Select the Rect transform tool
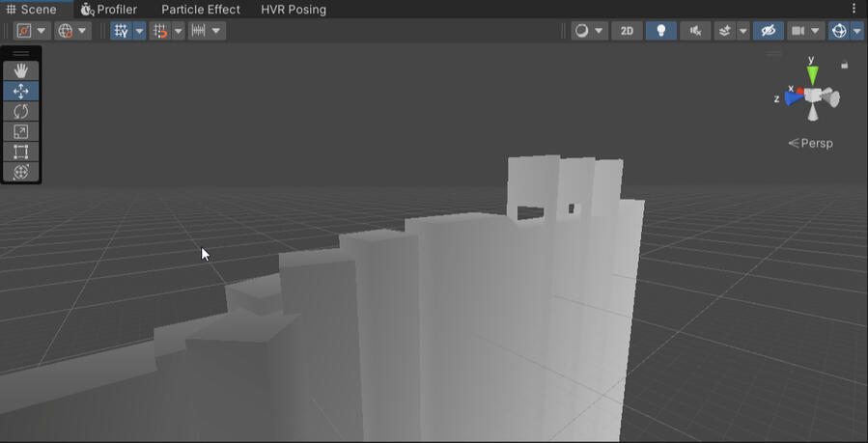The width and height of the screenshot is (868, 443). pos(21,152)
